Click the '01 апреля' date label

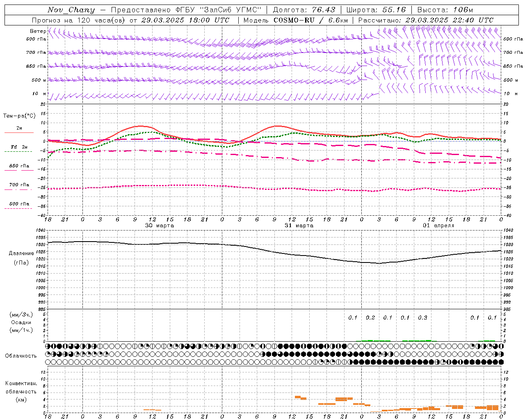[x=438, y=226]
